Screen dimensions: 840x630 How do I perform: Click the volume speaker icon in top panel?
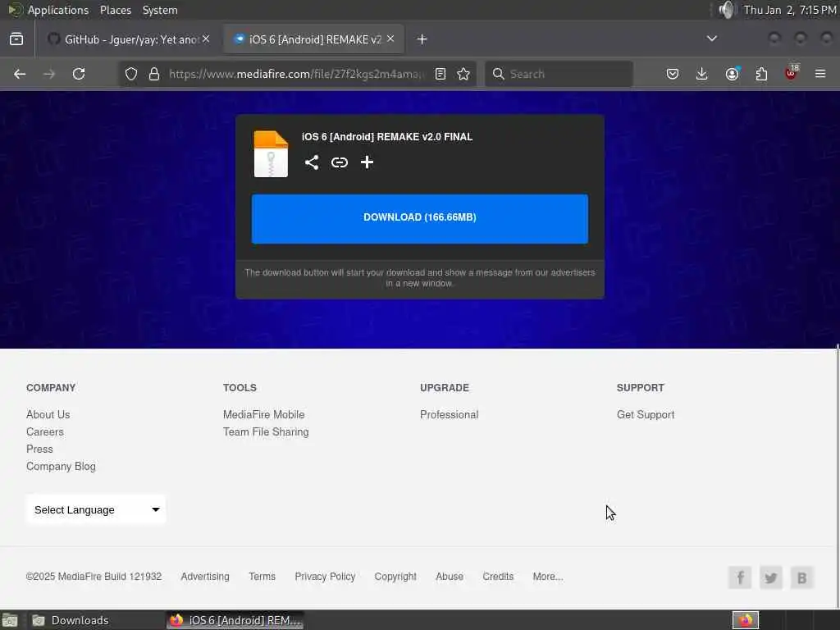[726, 10]
